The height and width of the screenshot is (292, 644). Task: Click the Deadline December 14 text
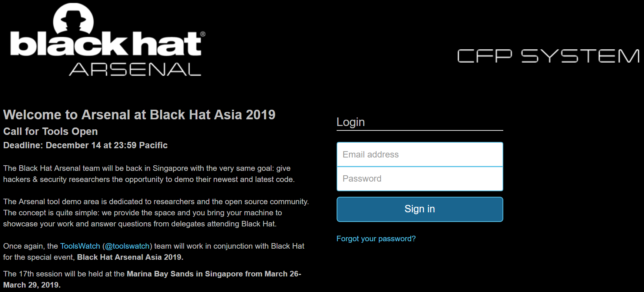click(x=85, y=145)
